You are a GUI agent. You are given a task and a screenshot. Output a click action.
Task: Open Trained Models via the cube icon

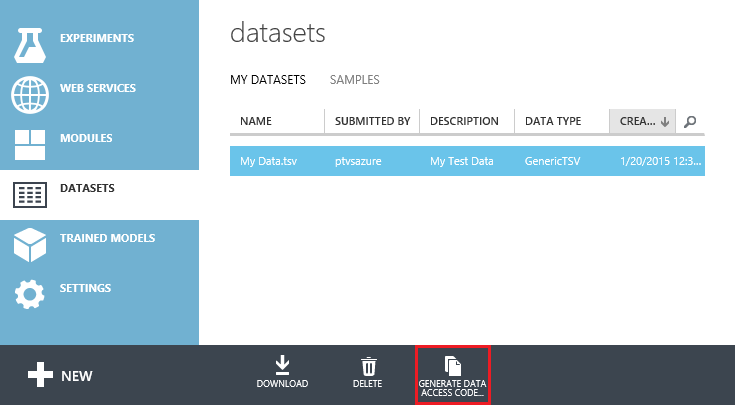click(x=30, y=245)
